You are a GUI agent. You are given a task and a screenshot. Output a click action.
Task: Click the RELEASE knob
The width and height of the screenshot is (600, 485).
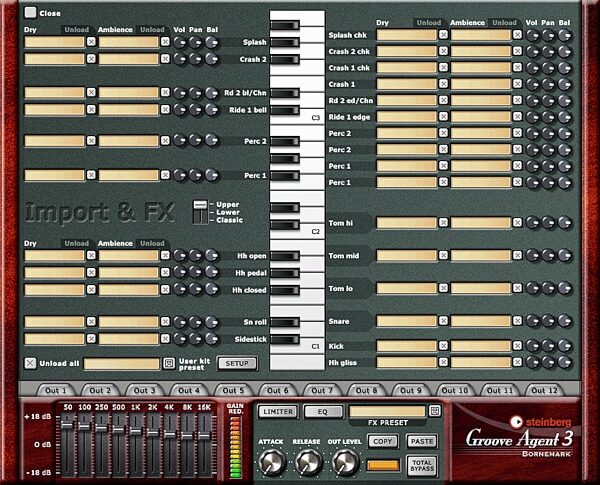pos(308,462)
